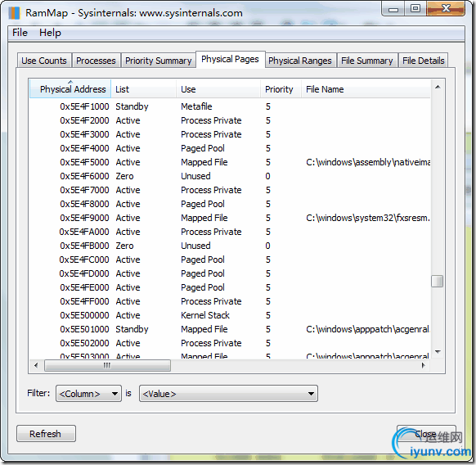Image resolution: width=476 pixels, height=465 pixels.
Task: Select row with address 0x5E4FE000
Action: [x=230, y=287]
